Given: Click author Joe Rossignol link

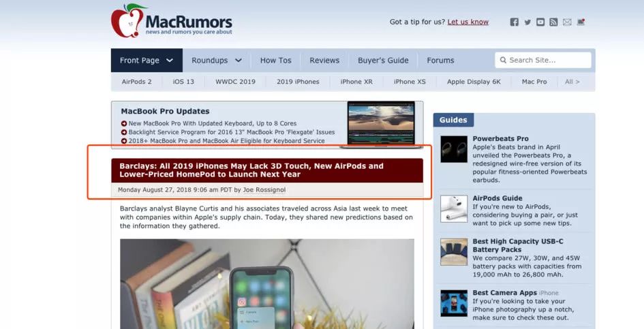Looking at the screenshot, I should (x=264, y=190).
